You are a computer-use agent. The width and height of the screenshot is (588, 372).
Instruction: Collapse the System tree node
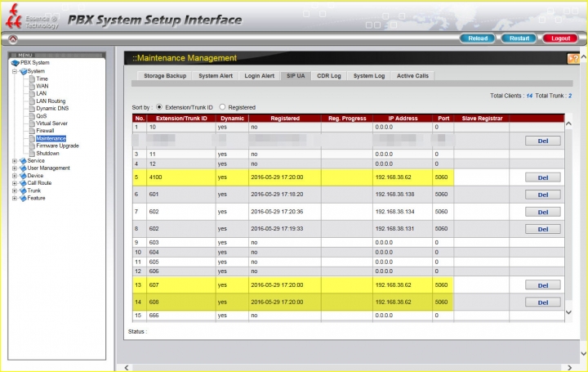15,71
